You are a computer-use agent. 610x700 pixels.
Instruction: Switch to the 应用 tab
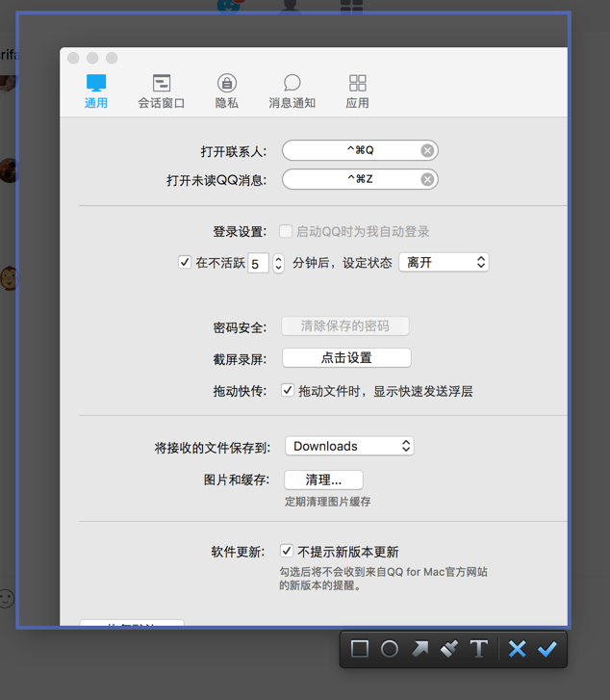tap(357, 91)
